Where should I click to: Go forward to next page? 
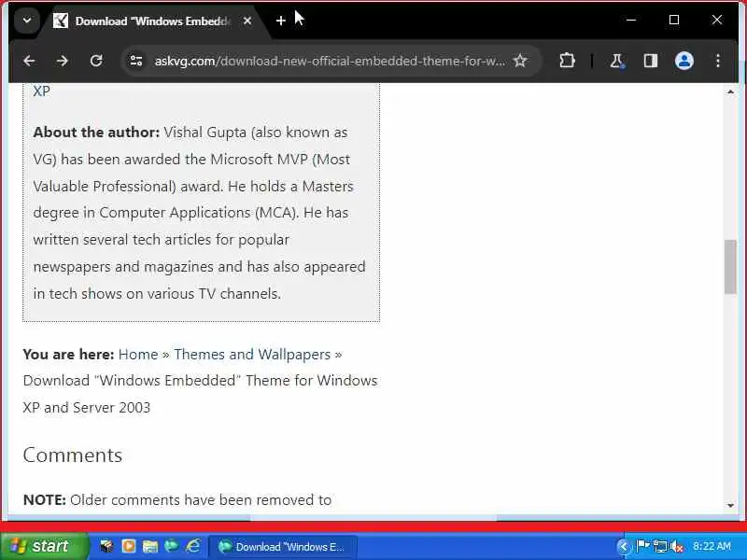tap(63, 61)
